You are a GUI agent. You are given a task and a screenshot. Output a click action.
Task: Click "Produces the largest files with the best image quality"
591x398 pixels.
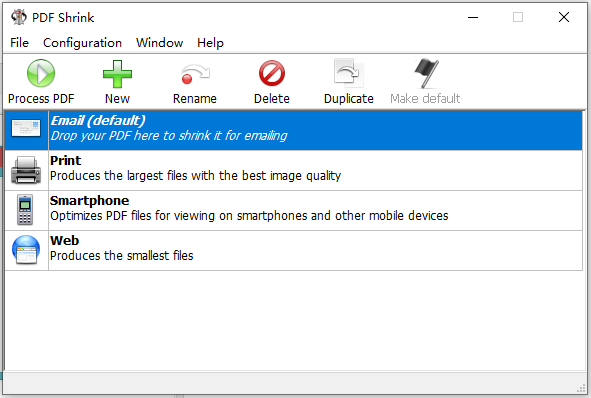pyautogui.click(x=196, y=176)
